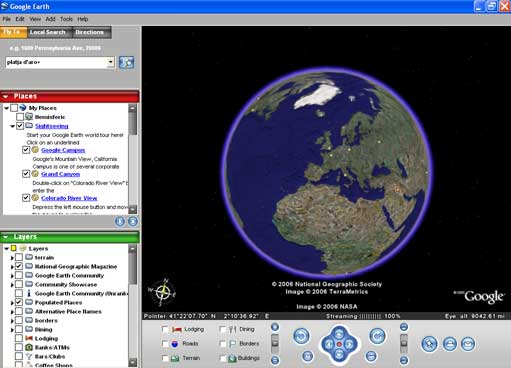Click the play tour button under Places panel
This screenshot has width=511, height=368.
pos(120,221)
